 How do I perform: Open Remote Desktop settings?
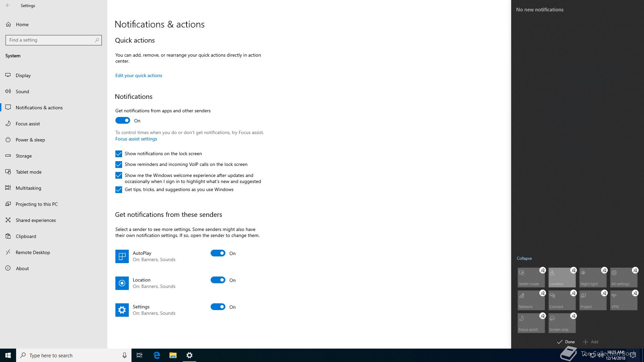54,252
